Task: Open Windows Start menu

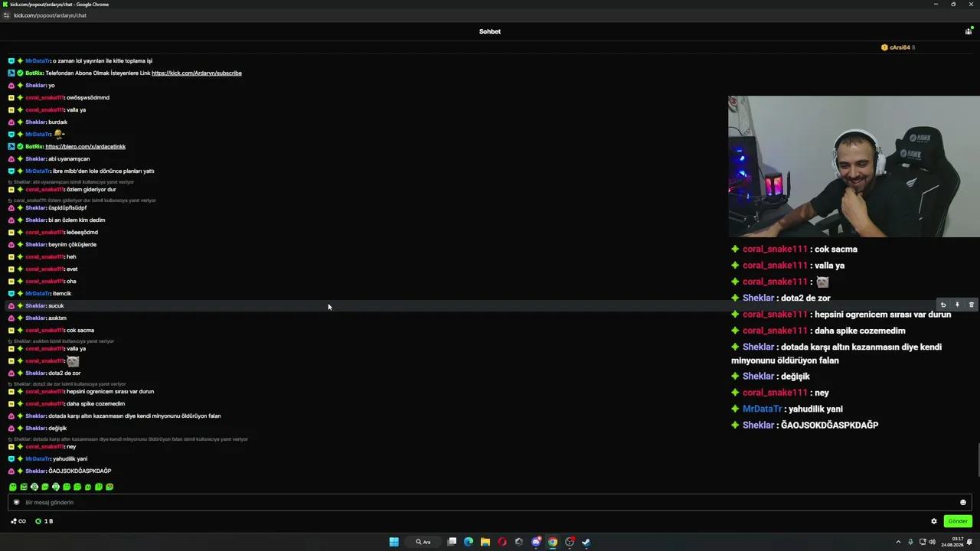Action: point(394,542)
